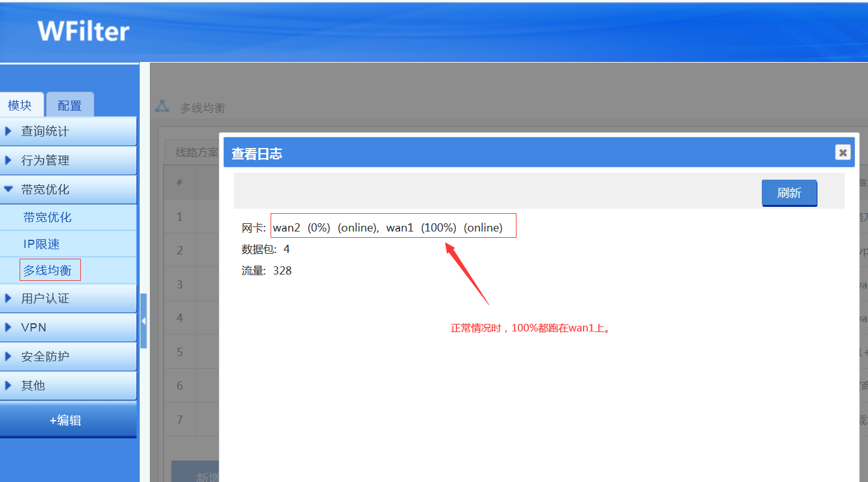Open the IP限速 page
This screenshot has width=868, height=482.
click(x=42, y=244)
